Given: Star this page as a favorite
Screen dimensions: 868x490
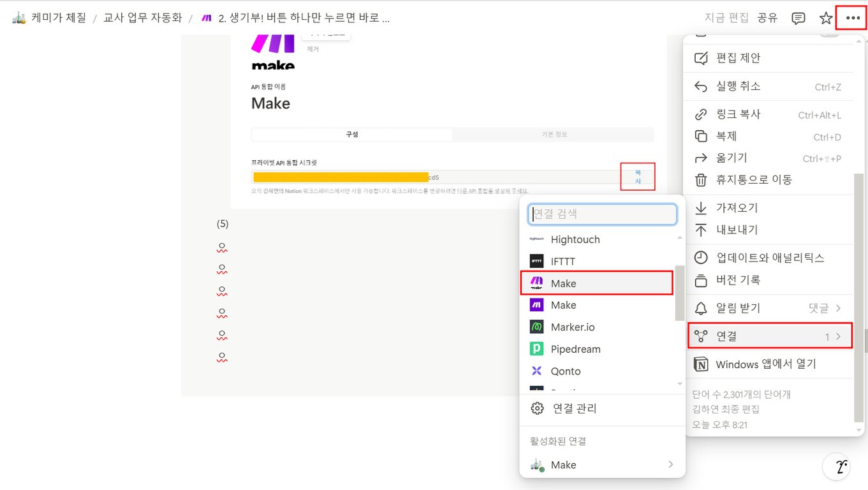Looking at the screenshot, I should [x=826, y=18].
